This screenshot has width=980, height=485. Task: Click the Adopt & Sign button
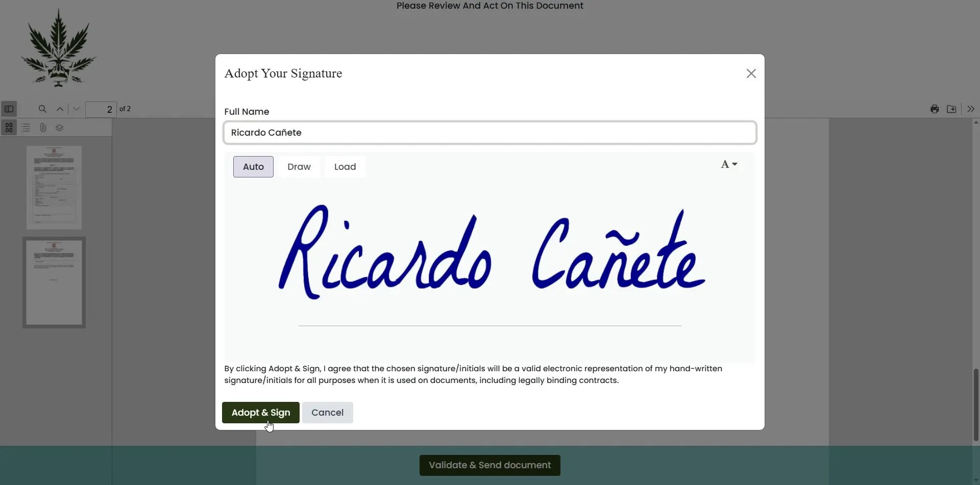pyautogui.click(x=260, y=413)
